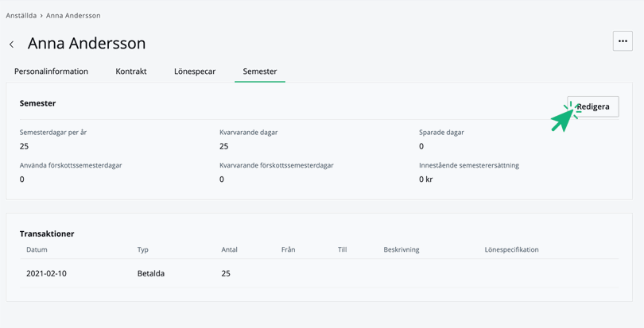Screen dimensions: 644x328
Task: Click the Innestående semesterersättning amount
Action: 426,179
